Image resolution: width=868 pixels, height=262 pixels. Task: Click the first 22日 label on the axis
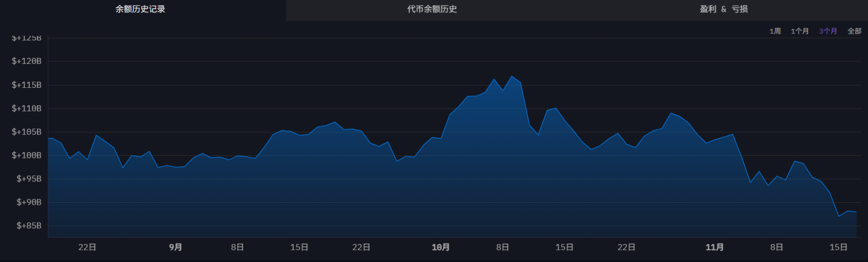pyautogui.click(x=87, y=247)
